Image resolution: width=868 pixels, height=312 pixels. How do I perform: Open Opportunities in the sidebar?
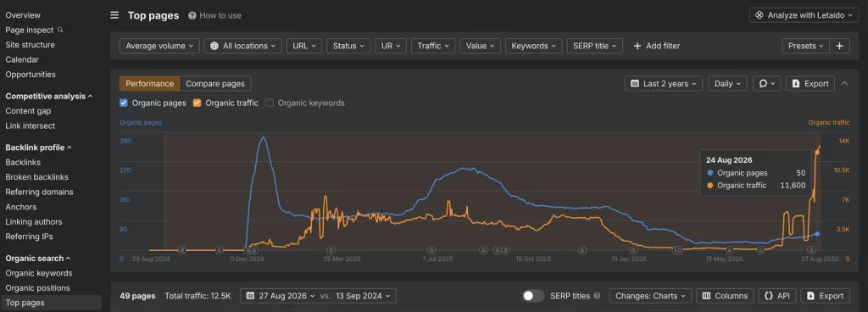tap(31, 74)
